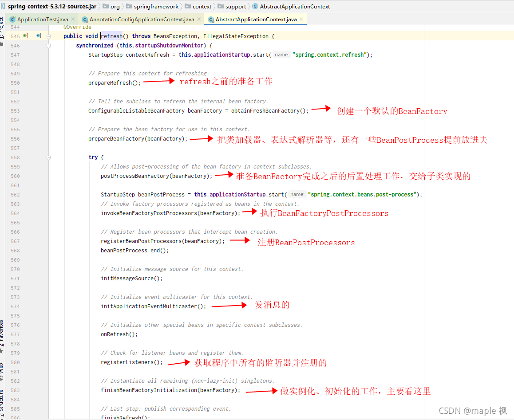Click the class icon on AnnotationConfigApplicationContext.java tab
The image size is (514, 420).
click(84, 19)
